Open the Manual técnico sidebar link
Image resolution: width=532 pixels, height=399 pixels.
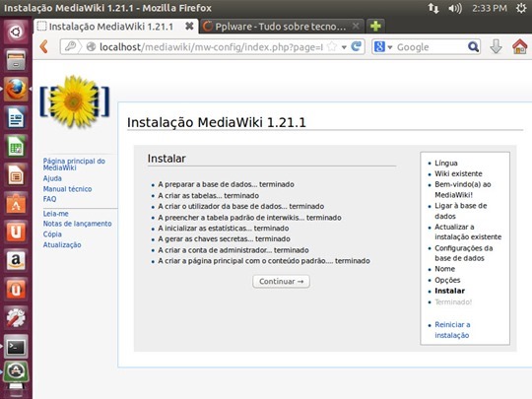pyautogui.click(x=67, y=189)
